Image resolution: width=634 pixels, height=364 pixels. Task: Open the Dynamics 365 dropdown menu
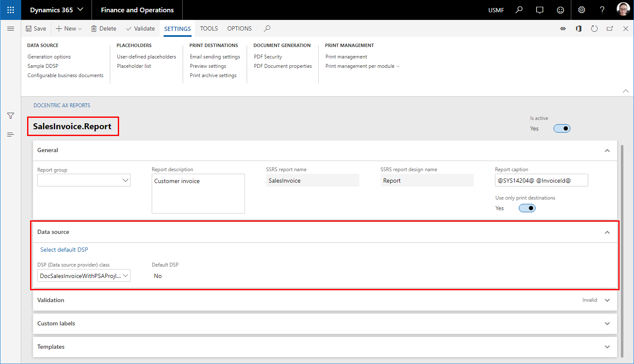[x=56, y=10]
